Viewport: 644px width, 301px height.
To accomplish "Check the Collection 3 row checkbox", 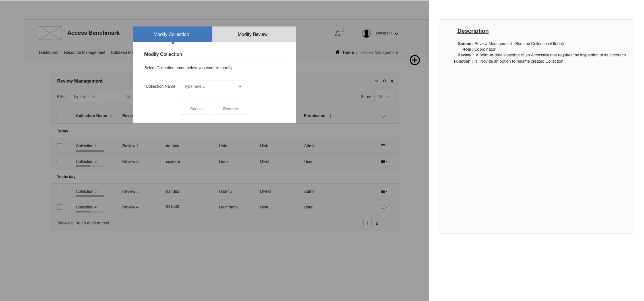I will (60, 191).
